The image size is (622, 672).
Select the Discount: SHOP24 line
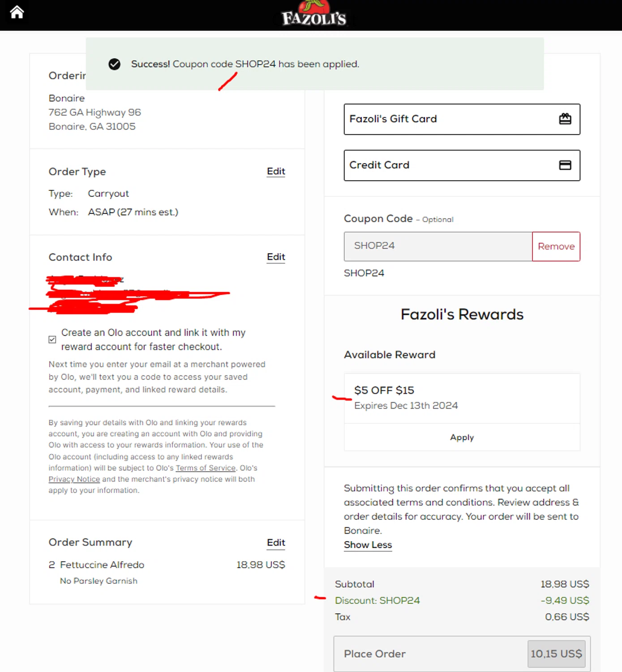(377, 600)
